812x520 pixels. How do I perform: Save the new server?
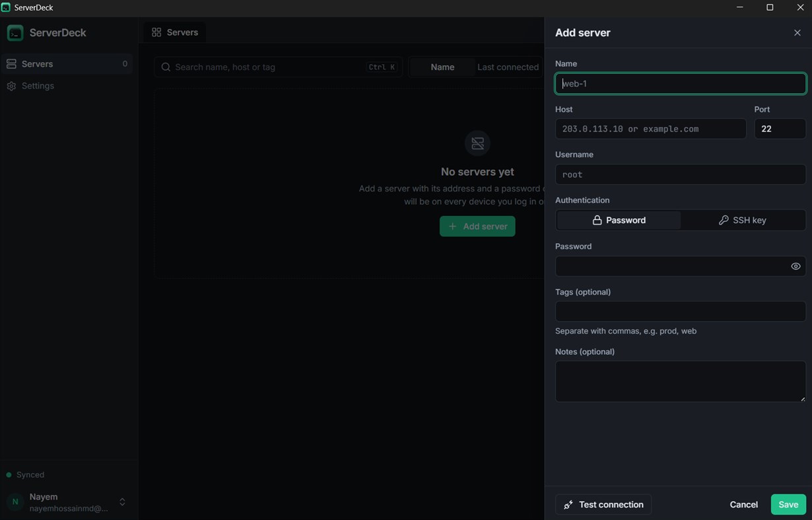(788, 504)
